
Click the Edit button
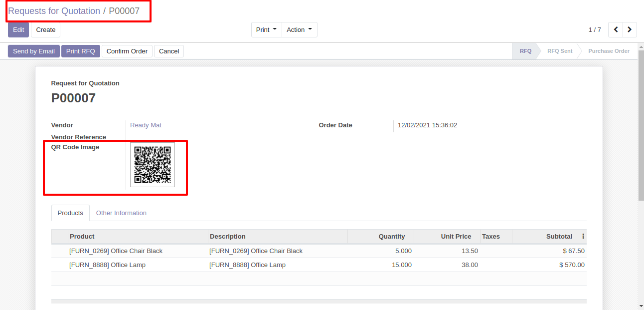pyautogui.click(x=18, y=30)
